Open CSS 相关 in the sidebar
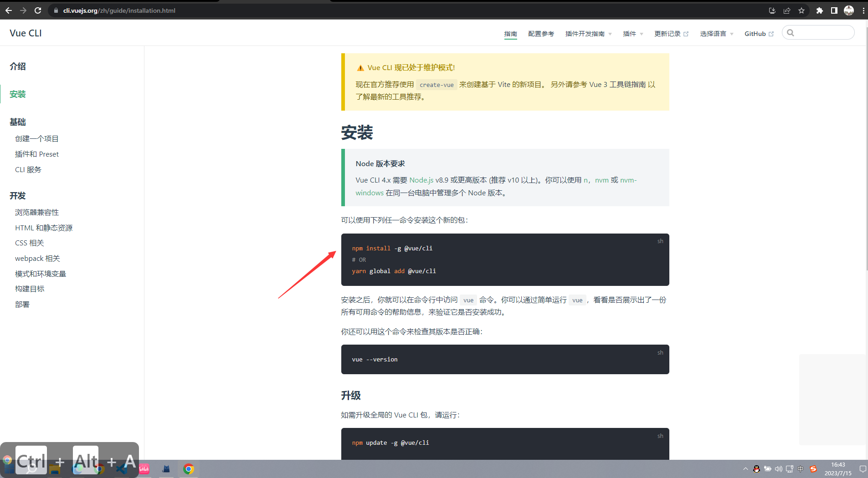This screenshot has width=868, height=478. click(30, 243)
